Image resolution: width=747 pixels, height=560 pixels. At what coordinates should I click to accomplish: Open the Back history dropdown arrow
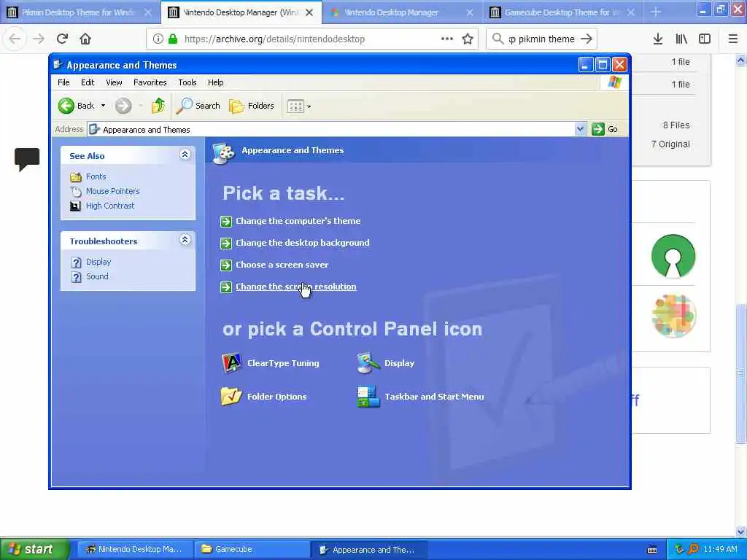103,106
